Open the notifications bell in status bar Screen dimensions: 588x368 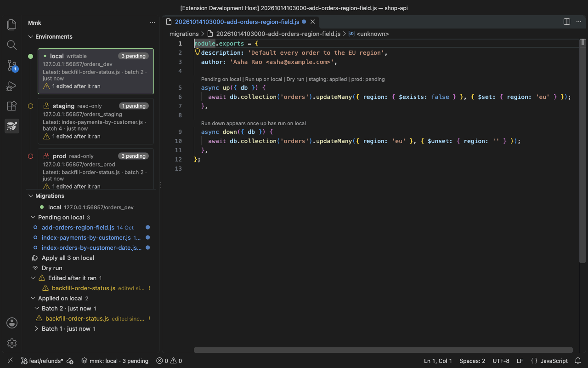(578, 361)
